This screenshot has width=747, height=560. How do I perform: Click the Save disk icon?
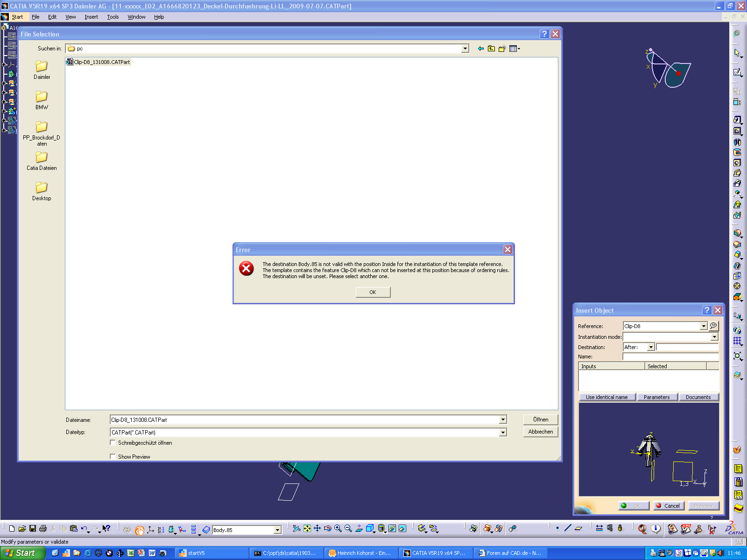pyautogui.click(x=33, y=529)
